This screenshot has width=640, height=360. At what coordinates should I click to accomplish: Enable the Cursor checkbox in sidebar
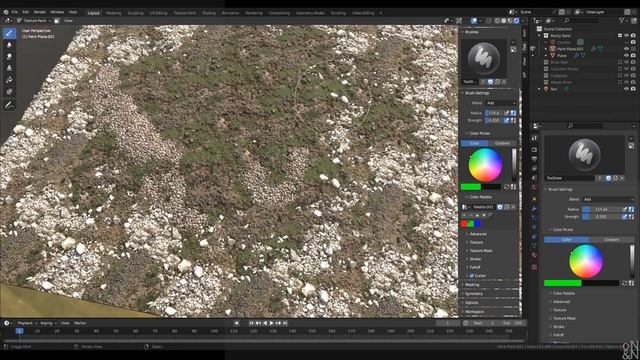point(471,276)
